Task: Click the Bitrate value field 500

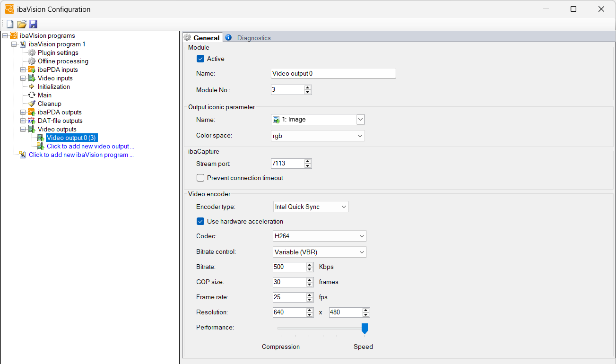Action: pos(289,267)
